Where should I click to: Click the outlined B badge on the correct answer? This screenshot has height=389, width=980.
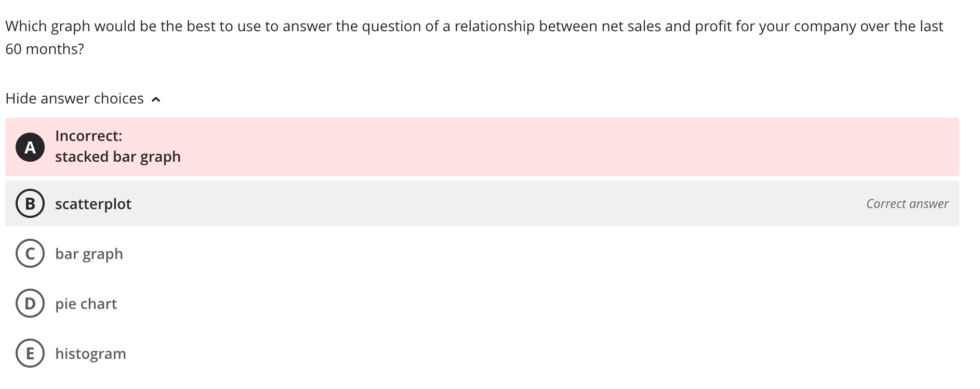pyautogui.click(x=30, y=204)
